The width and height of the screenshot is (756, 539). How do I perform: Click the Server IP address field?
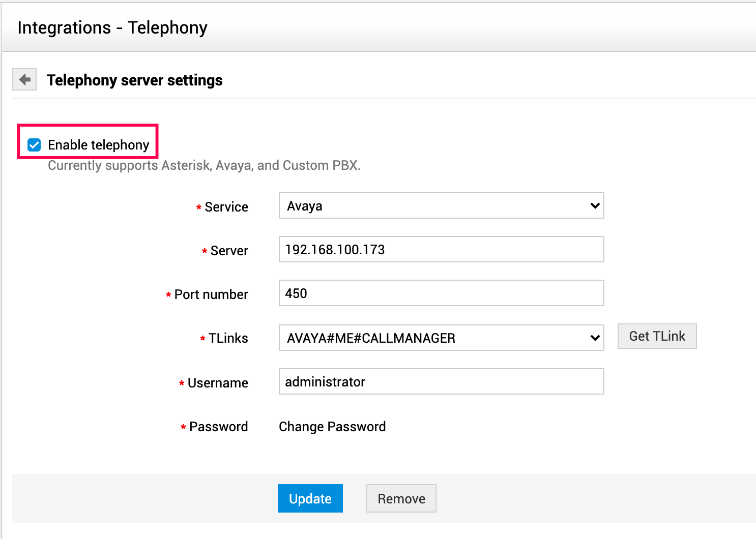[x=441, y=250]
